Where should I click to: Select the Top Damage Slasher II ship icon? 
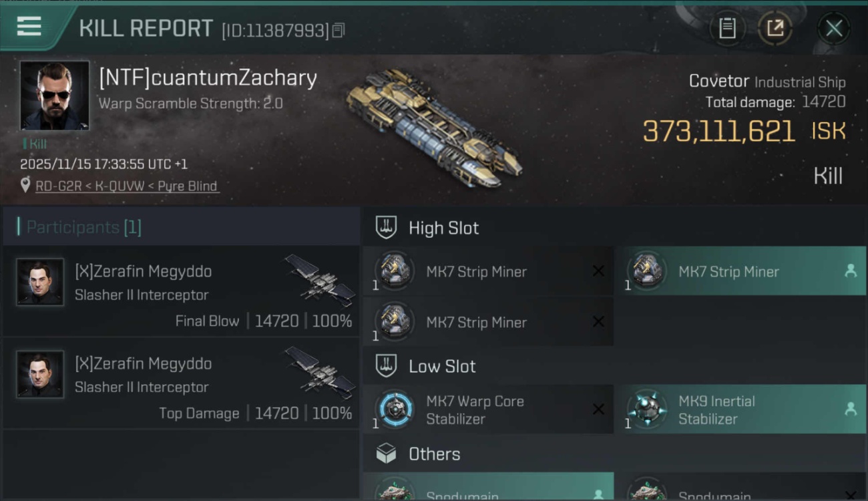(x=320, y=371)
